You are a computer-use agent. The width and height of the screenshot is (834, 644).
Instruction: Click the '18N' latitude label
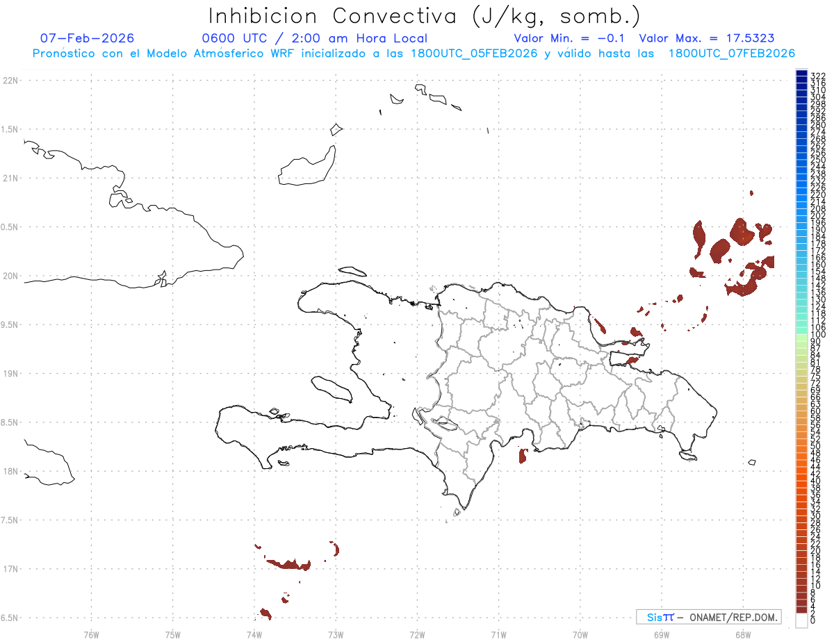[x=10, y=471]
